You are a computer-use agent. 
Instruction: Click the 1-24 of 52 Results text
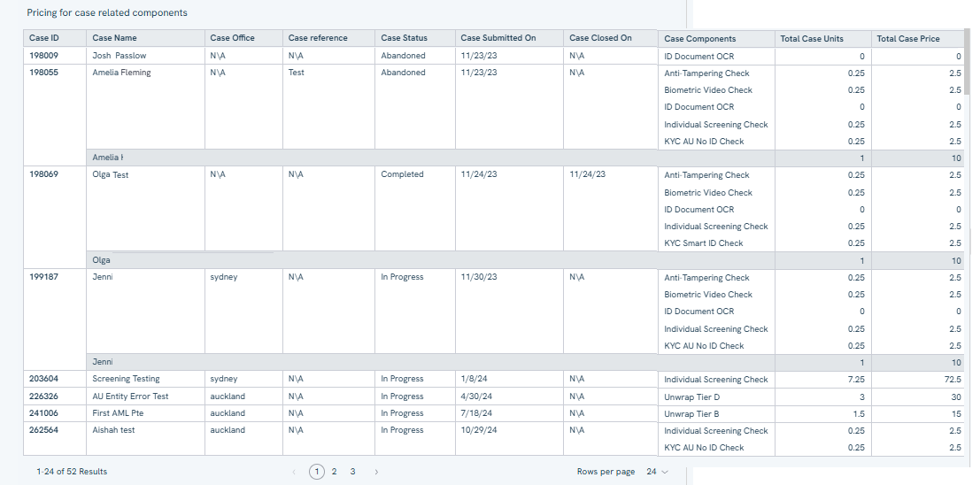point(72,472)
